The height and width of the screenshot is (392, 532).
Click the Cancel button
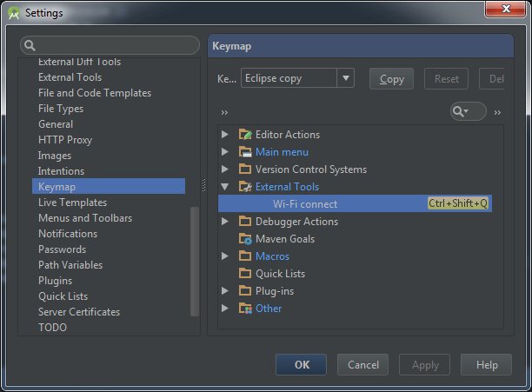363,364
